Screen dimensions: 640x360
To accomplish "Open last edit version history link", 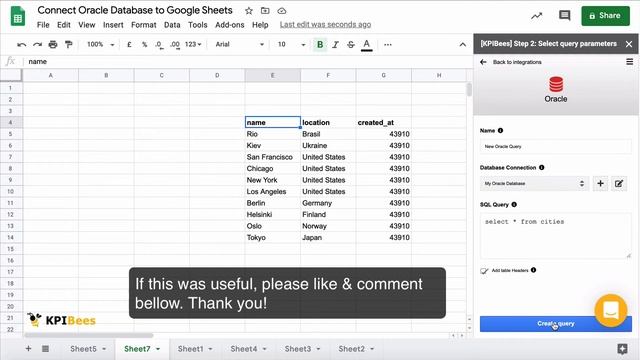I will point(325,24).
